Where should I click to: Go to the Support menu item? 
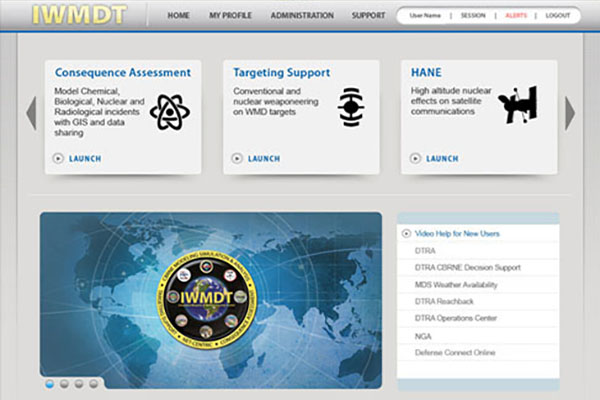368,16
